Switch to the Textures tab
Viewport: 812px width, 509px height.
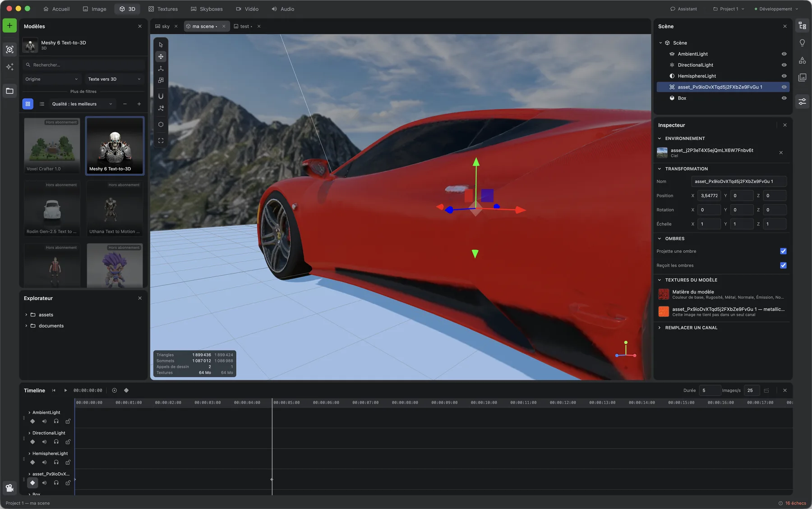[163, 9]
